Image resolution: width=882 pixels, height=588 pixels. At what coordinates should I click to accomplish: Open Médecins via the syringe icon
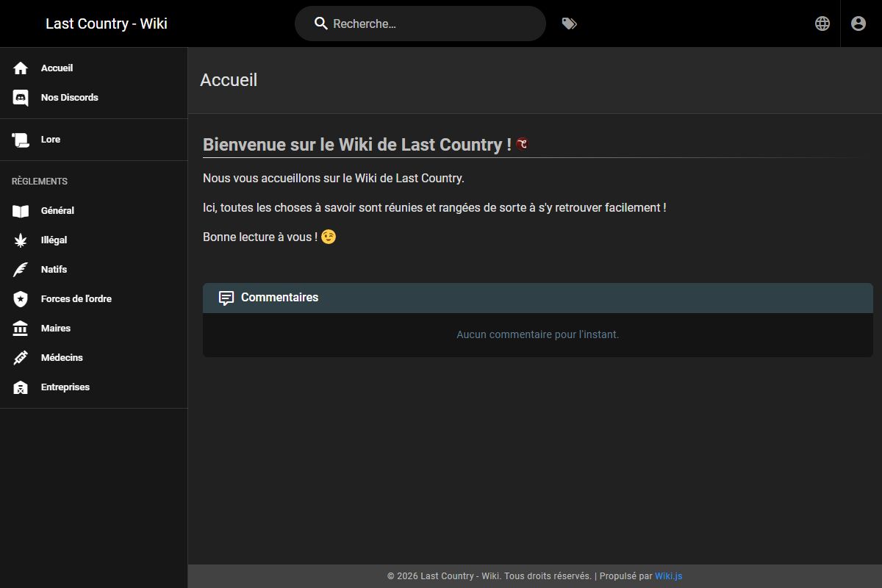tap(20, 357)
